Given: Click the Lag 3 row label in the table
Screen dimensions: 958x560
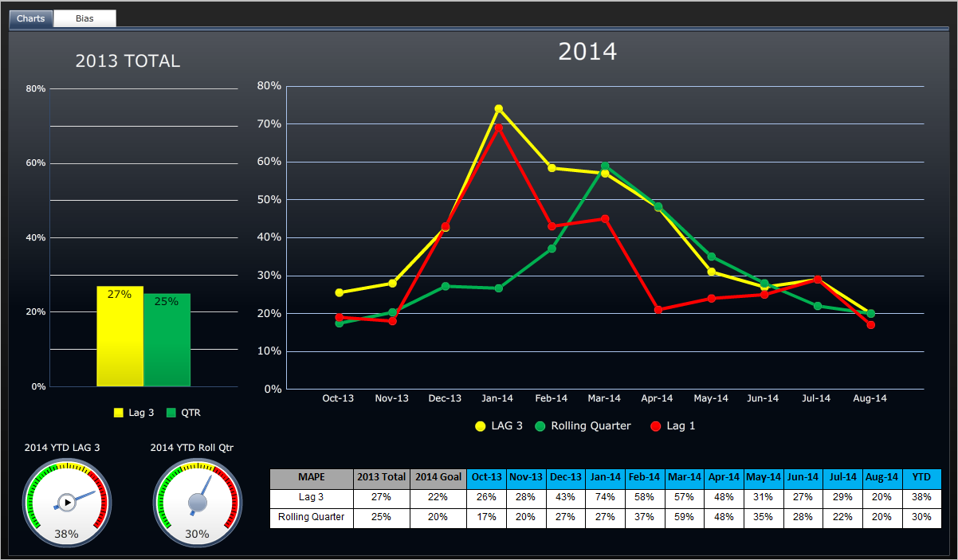Looking at the screenshot, I should pyautogui.click(x=311, y=498).
